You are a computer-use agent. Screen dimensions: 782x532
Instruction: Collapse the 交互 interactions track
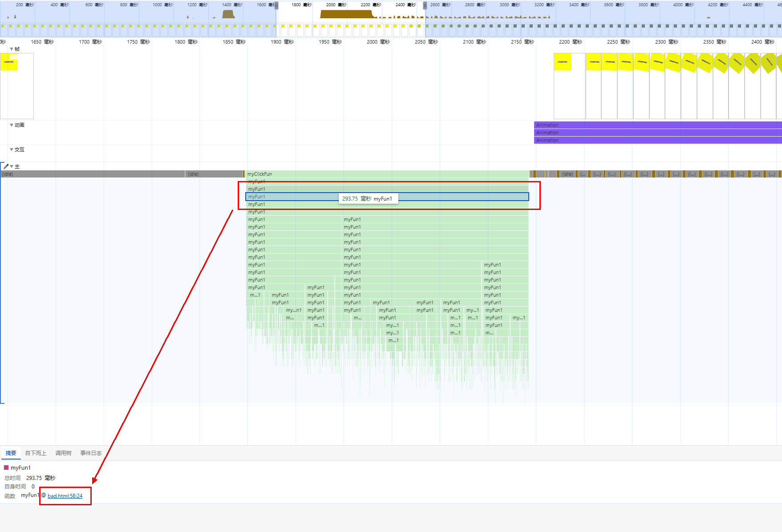click(12, 149)
